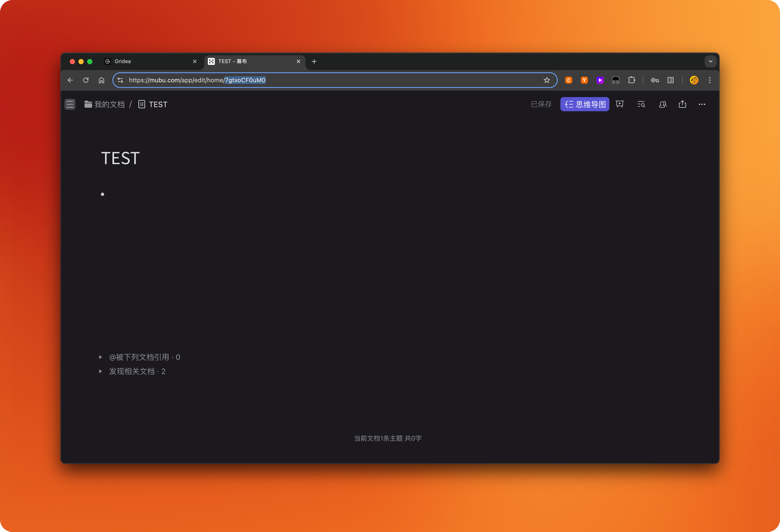
Task: Open the reading list side panel icon
Action: [x=671, y=80]
